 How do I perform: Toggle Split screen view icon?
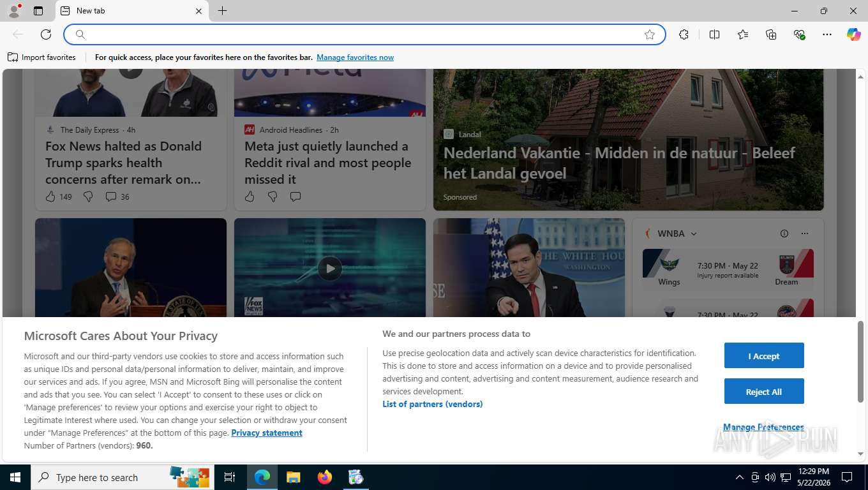(x=714, y=34)
